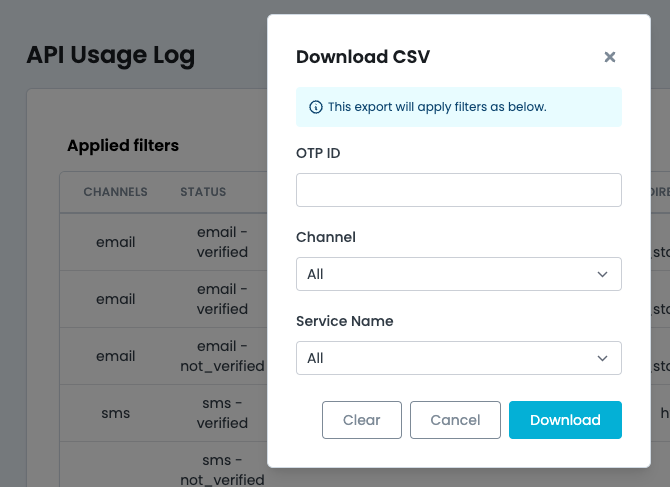Select the "sms - verified" status cell
670x487 pixels.
[x=222, y=412]
